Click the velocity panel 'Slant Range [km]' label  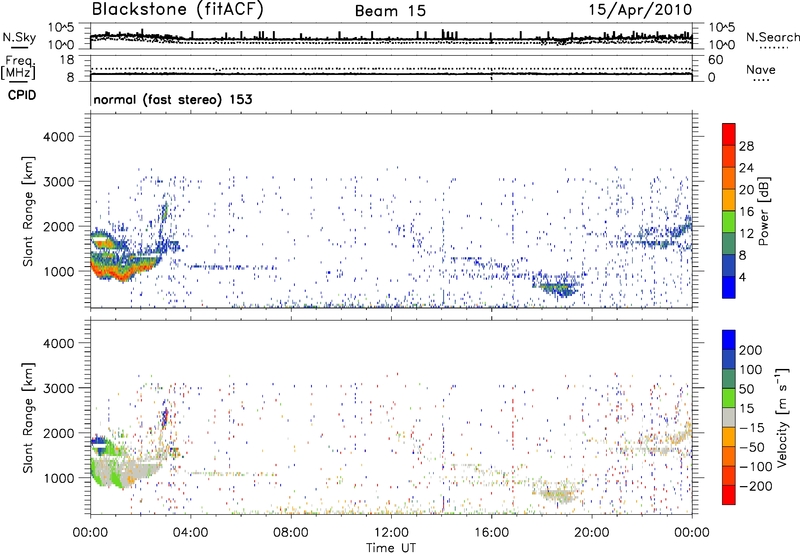pyautogui.click(x=28, y=418)
